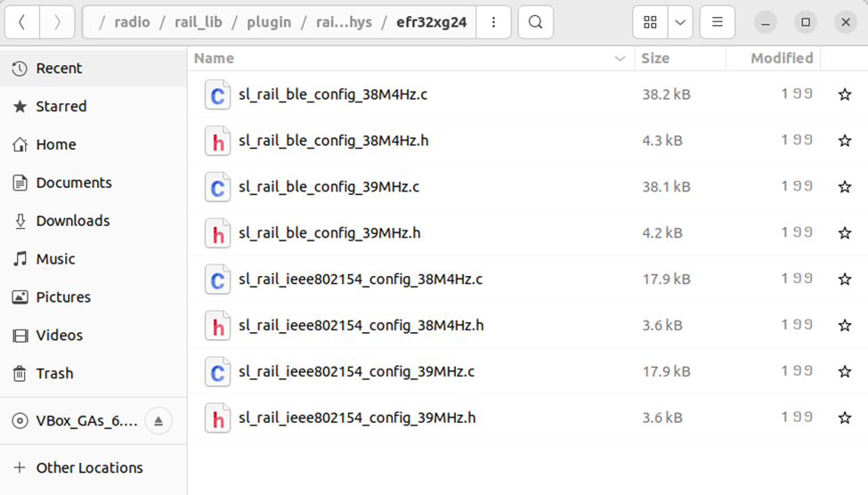The image size is (868, 495).
Task: Navigate to rail_lib in path bar
Action: pos(197,22)
